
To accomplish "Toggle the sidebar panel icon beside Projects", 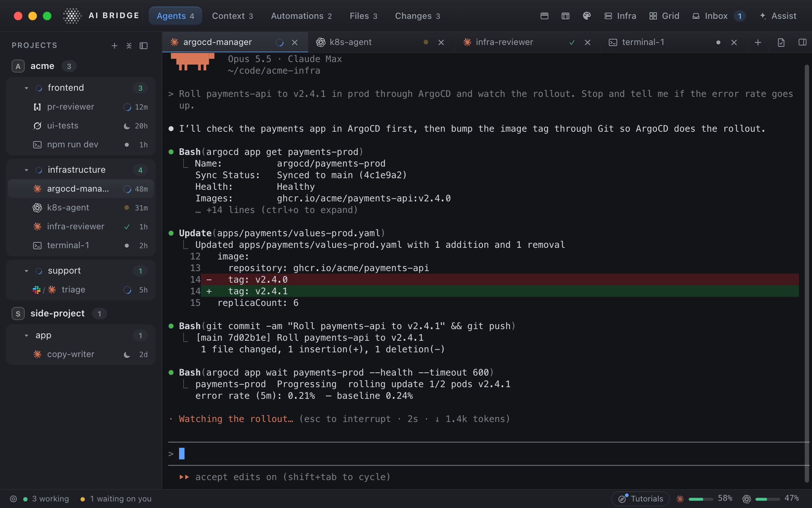I will [144, 46].
